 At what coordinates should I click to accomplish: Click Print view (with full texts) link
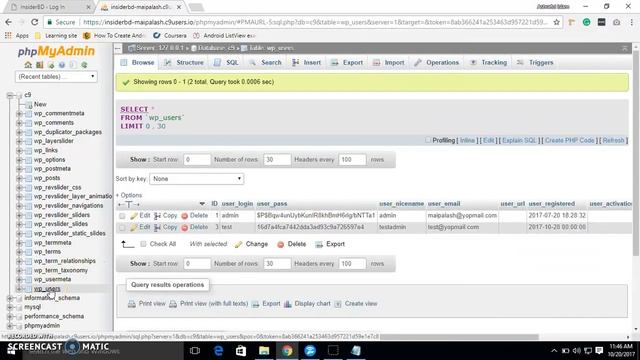tap(214, 304)
